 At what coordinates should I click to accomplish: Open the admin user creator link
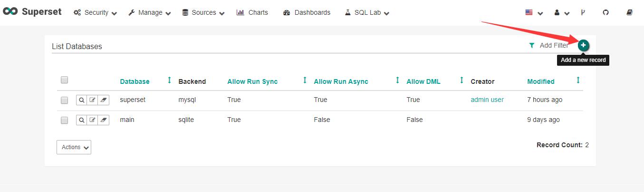point(487,100)
